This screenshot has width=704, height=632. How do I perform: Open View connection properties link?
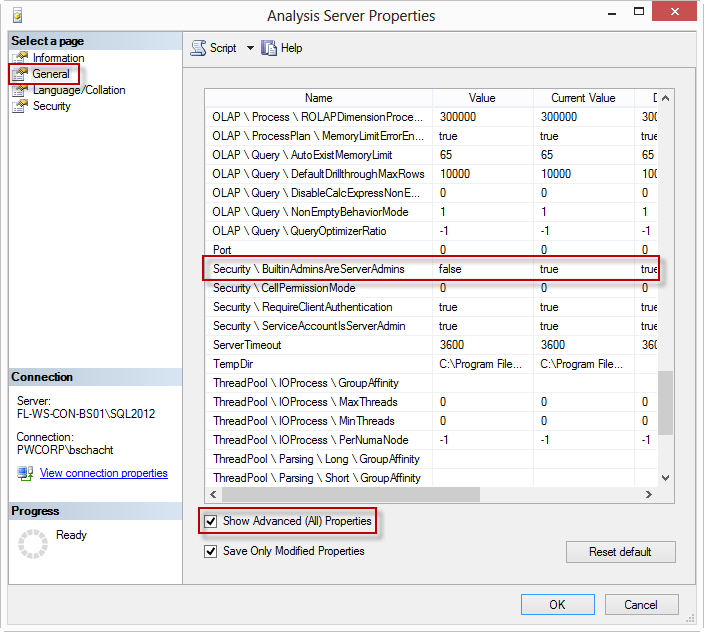point(103,473)
